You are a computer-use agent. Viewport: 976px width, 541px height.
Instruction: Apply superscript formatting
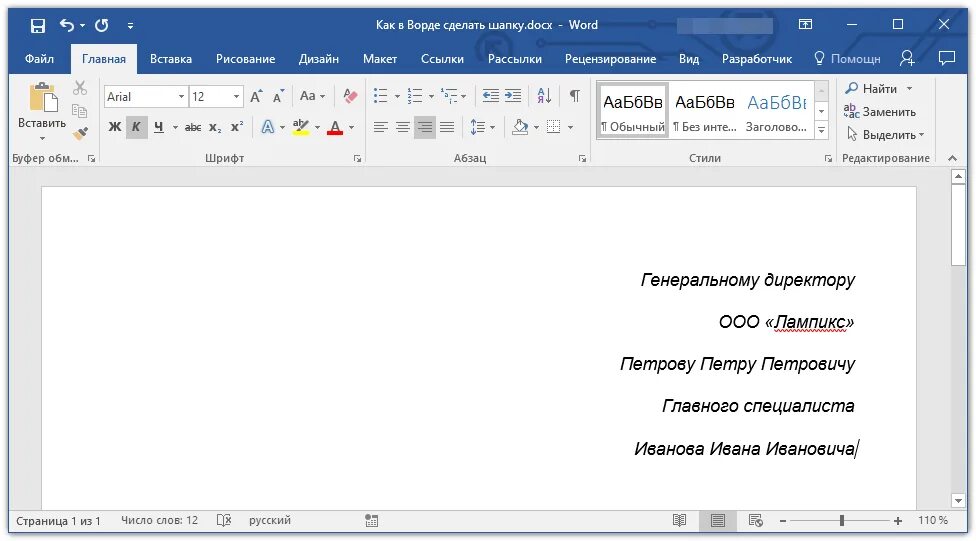tap(237, 127)
